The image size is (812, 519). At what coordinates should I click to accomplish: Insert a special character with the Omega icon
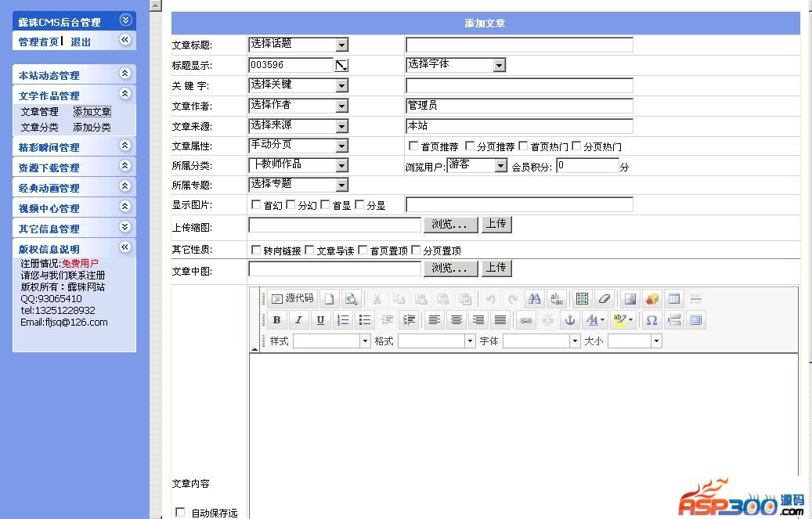[651, 320]
